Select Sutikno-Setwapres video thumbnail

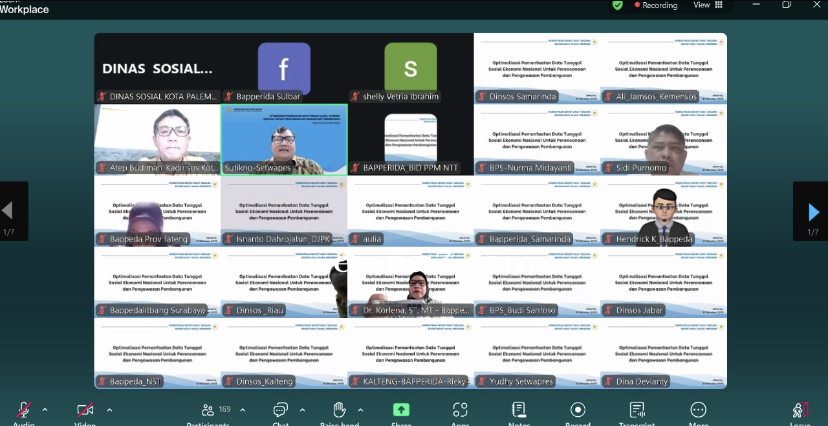tap(284, 139)
